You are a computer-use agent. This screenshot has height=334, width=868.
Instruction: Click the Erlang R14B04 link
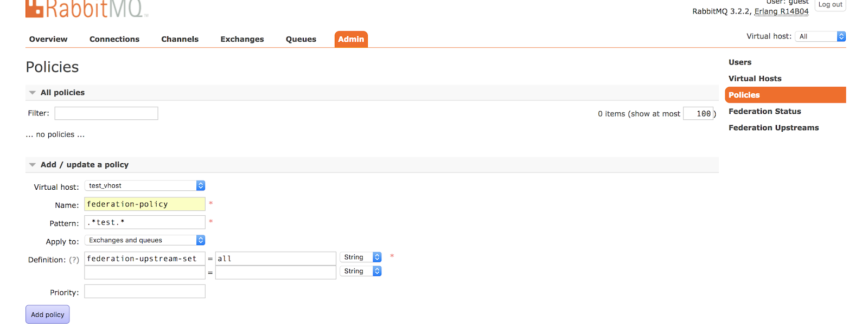[x=781, y=11]
